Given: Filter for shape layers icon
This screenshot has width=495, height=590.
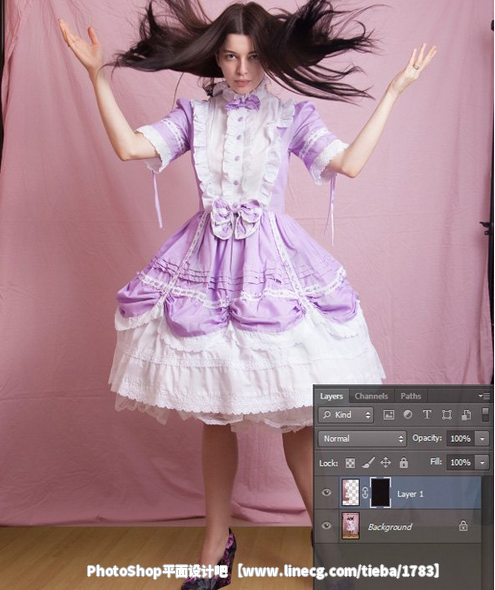Looking at the screenshot, I should (x=446, y=415).
